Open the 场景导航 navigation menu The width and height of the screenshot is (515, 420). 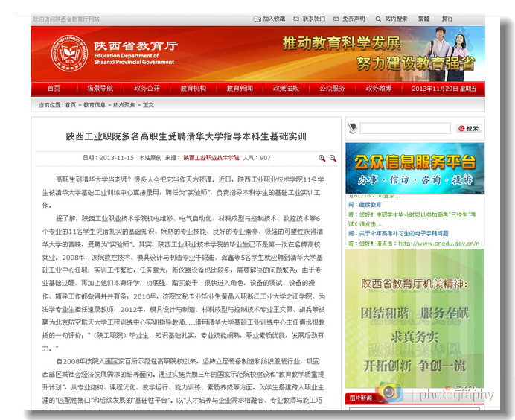(100, 89)
